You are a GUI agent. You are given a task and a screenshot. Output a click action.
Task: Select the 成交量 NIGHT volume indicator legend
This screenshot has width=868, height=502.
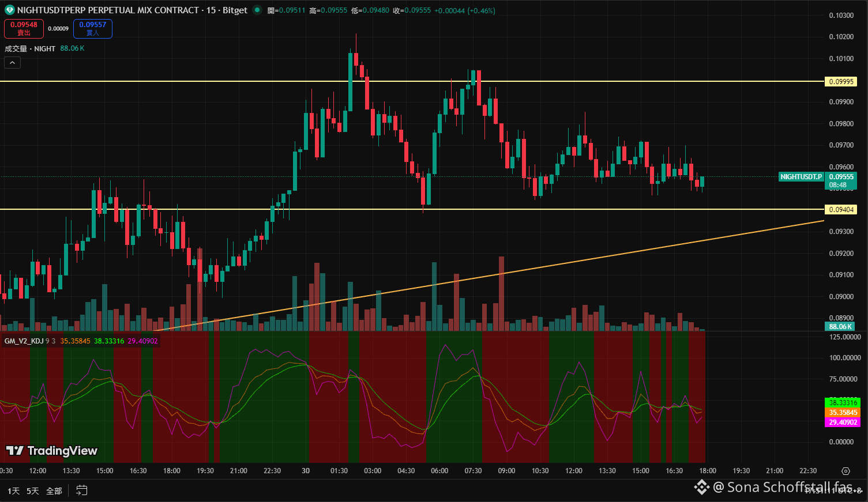(30, 49)
